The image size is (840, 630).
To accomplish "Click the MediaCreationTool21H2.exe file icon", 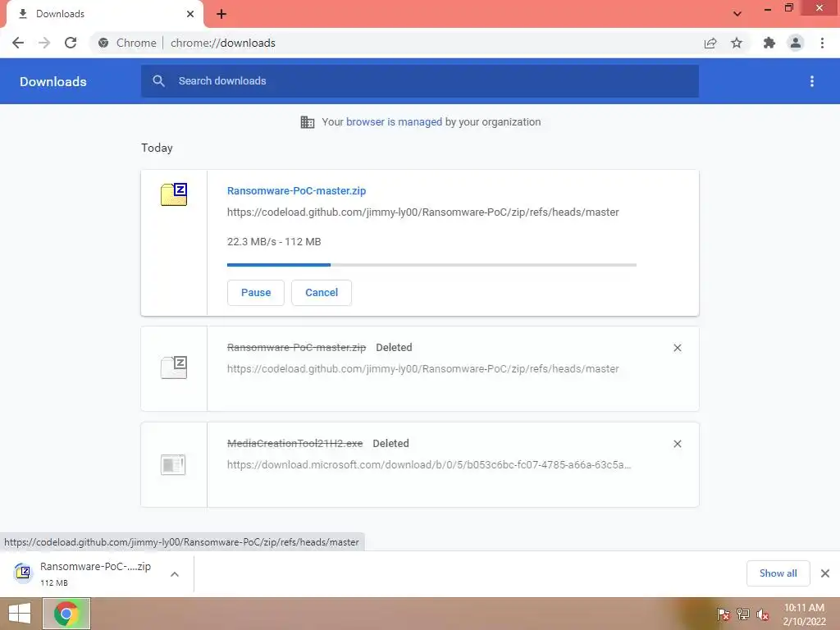I will click(174, 464).
